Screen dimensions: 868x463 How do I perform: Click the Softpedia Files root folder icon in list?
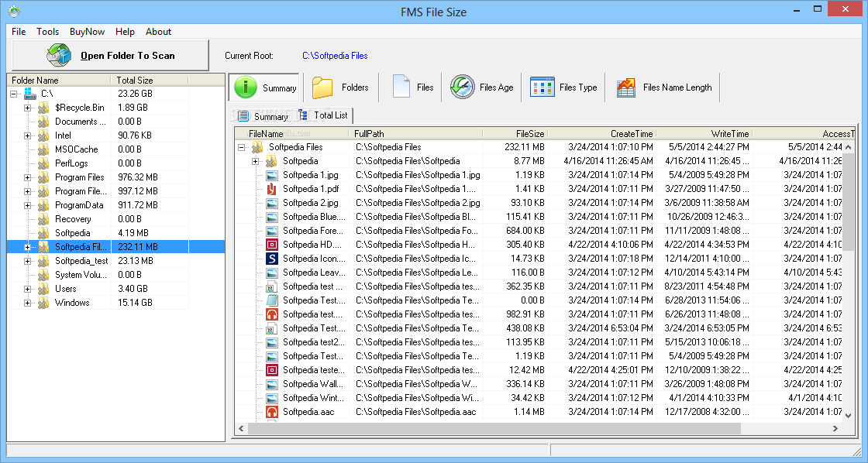point(257,147)
